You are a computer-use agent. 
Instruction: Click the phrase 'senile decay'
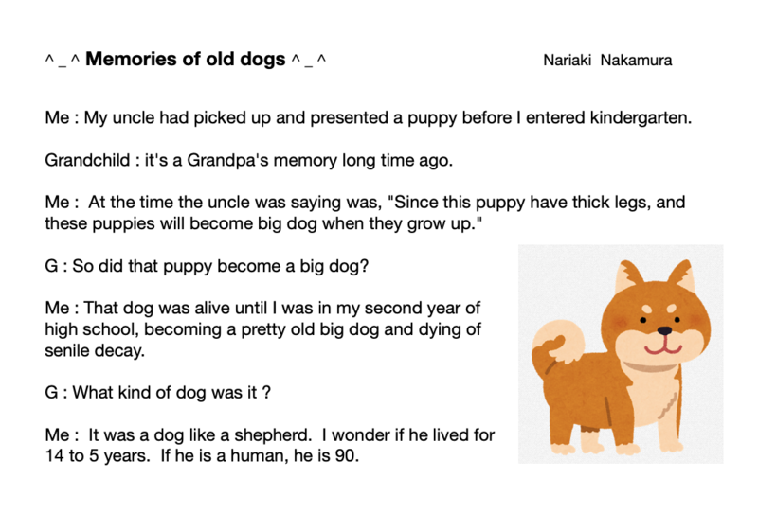tap(95, 350)
